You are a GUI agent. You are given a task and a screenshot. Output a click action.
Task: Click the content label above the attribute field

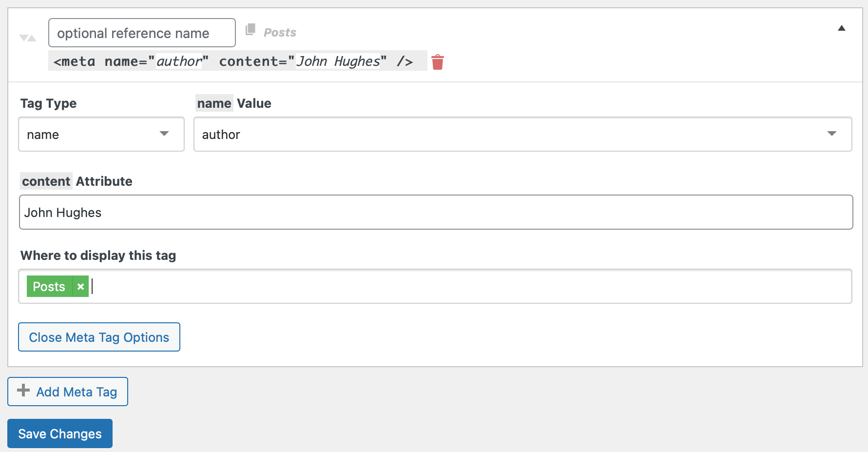[x=46, y=181]
